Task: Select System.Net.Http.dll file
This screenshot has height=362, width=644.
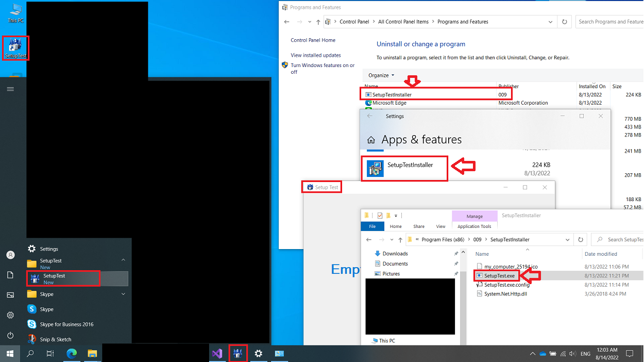Action: [505, 294]
